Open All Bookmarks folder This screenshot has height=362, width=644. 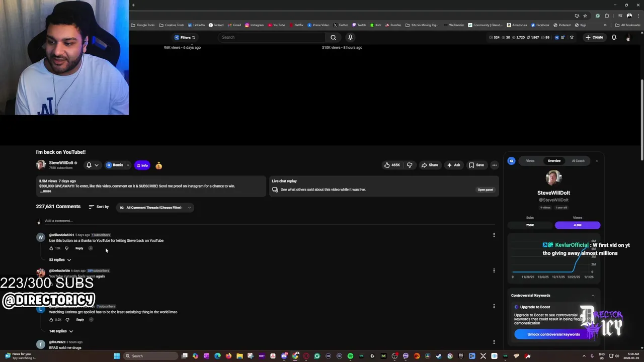tap(627, 25)
